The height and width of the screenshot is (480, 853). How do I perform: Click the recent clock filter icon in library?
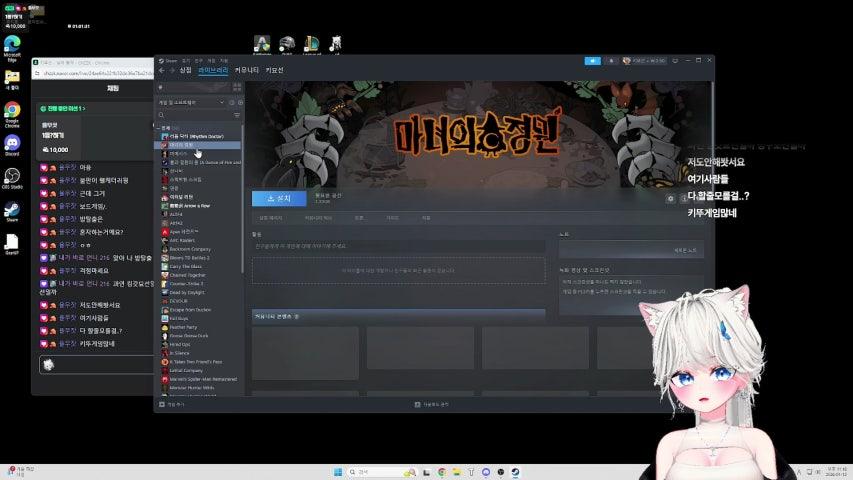(x=231, y=102)
